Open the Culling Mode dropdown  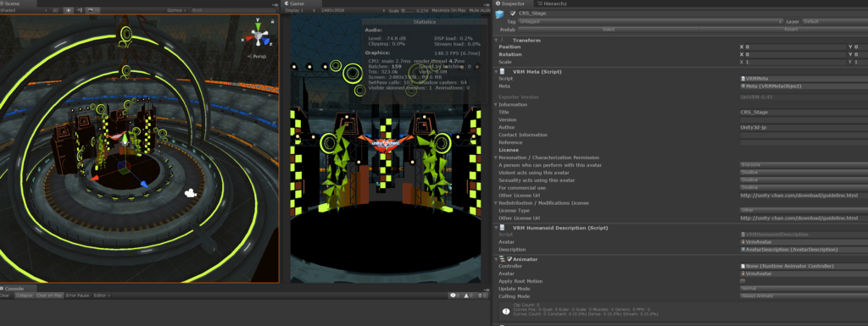[x=804, y=296]
